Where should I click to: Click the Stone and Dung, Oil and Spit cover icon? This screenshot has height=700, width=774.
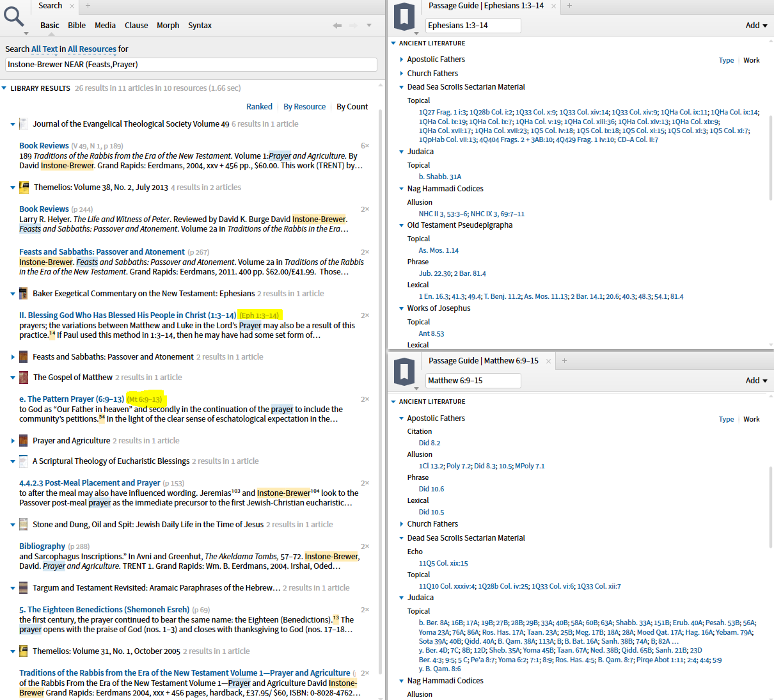[24, 524]
